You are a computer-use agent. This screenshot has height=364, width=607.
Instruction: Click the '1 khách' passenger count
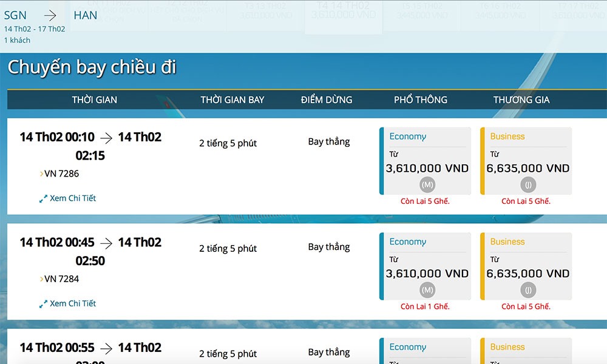(x=17, y=40)
